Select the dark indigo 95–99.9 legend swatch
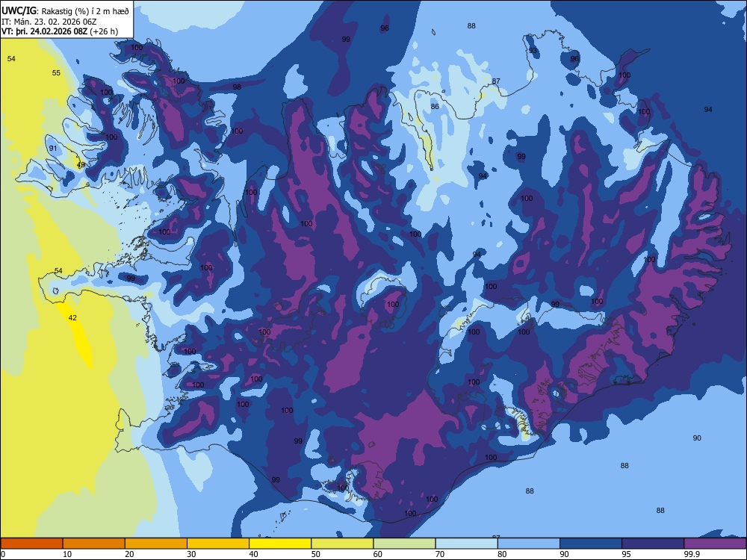Screen dimensions: 747x560 coord(653,544)
